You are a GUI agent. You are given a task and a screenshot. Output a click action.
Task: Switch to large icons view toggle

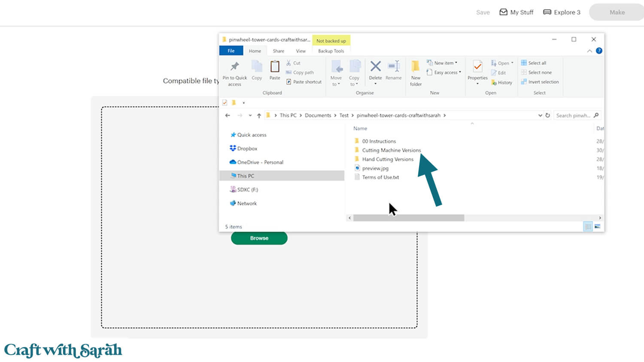tap(597, 226)
